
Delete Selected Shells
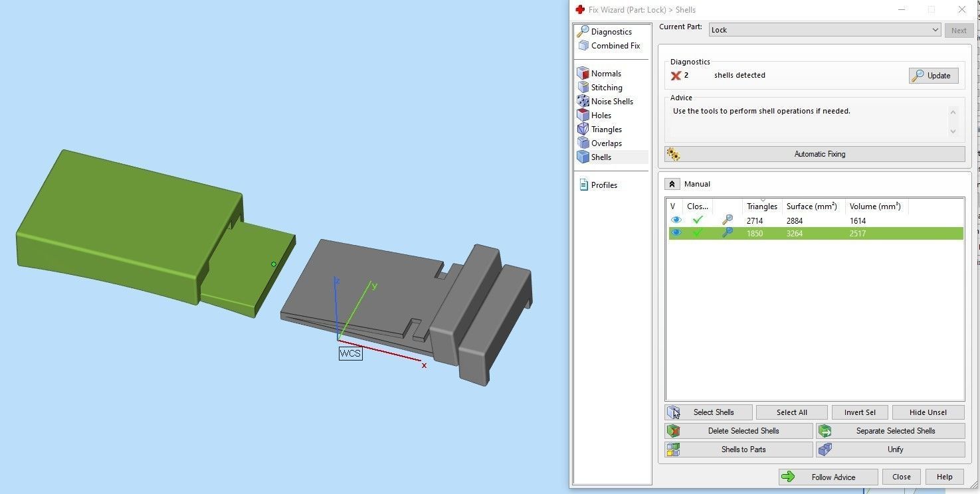click(739, 431)
